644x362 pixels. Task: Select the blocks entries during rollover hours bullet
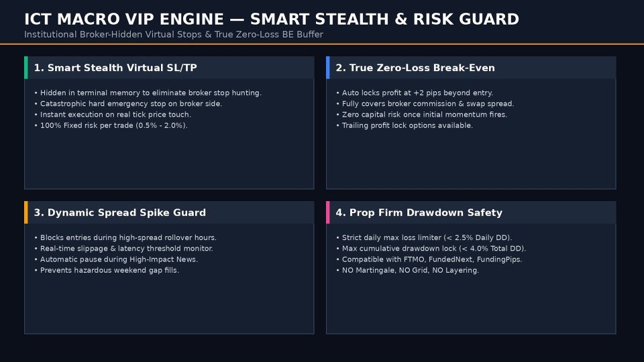pos(125,237)
